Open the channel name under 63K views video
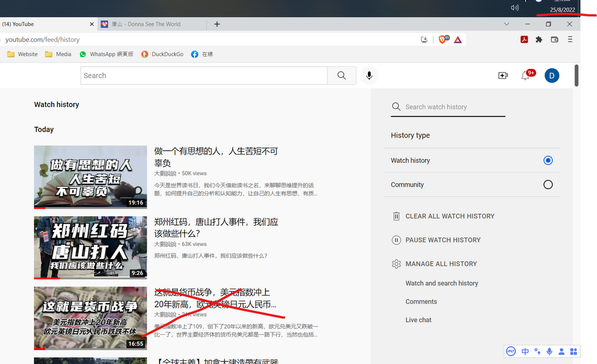This screenshot has height=364, width=597. click(165, 244)
